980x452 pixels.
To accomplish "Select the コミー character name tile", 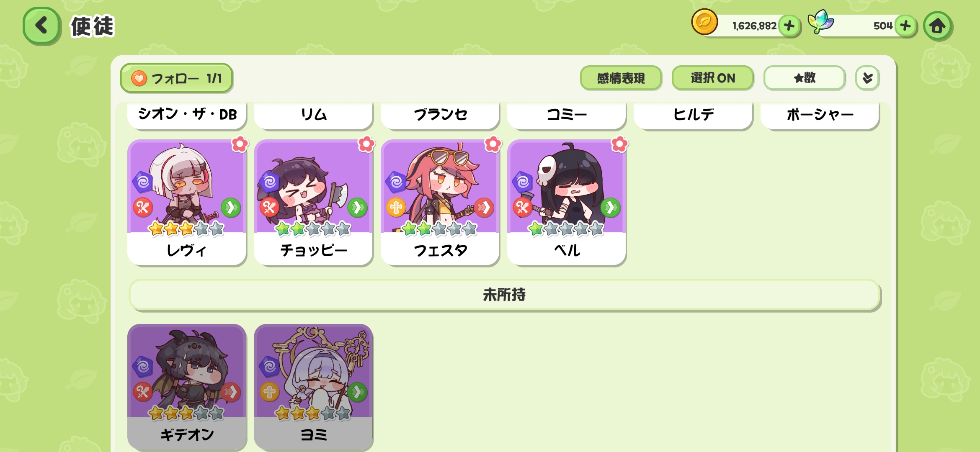I will tap(567, 115).
